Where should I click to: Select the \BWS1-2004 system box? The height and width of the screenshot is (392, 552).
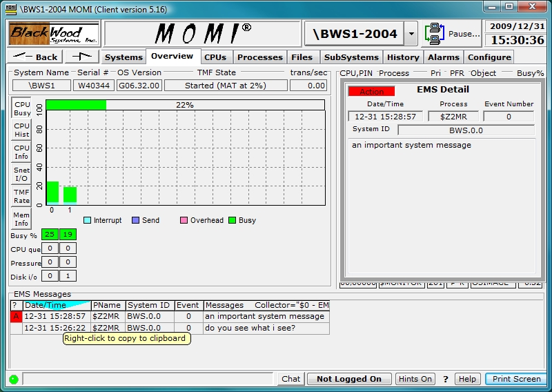[x=355, y=34]
